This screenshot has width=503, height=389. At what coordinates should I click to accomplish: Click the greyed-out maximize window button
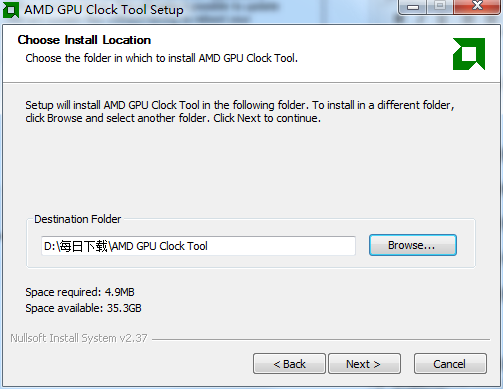[440, 6]
